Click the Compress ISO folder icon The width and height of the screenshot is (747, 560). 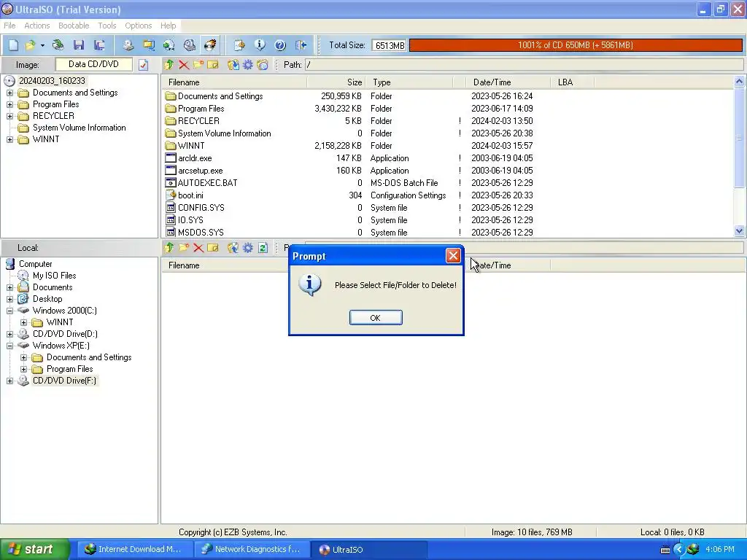[149, 45]
